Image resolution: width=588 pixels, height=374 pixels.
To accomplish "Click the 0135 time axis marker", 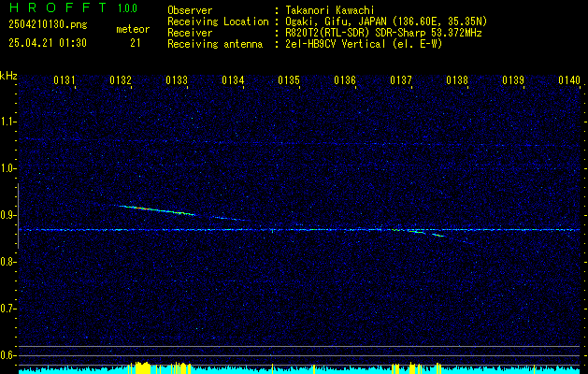I will pyautogui.click(x=289, y=79).
